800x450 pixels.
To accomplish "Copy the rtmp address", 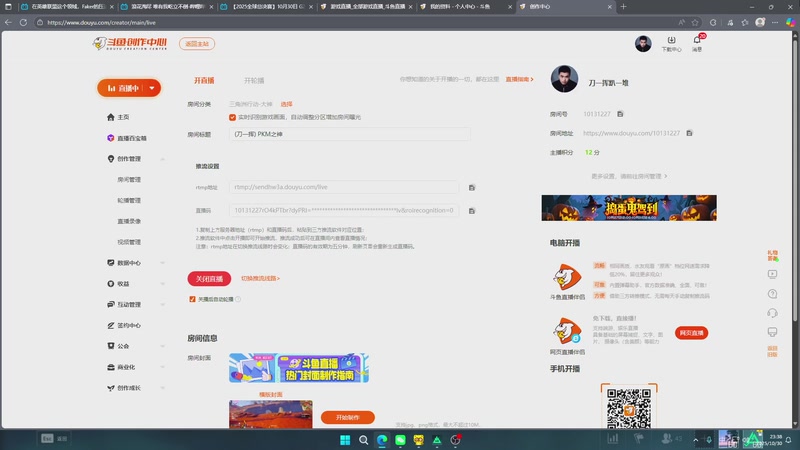I will coord(472,188).
